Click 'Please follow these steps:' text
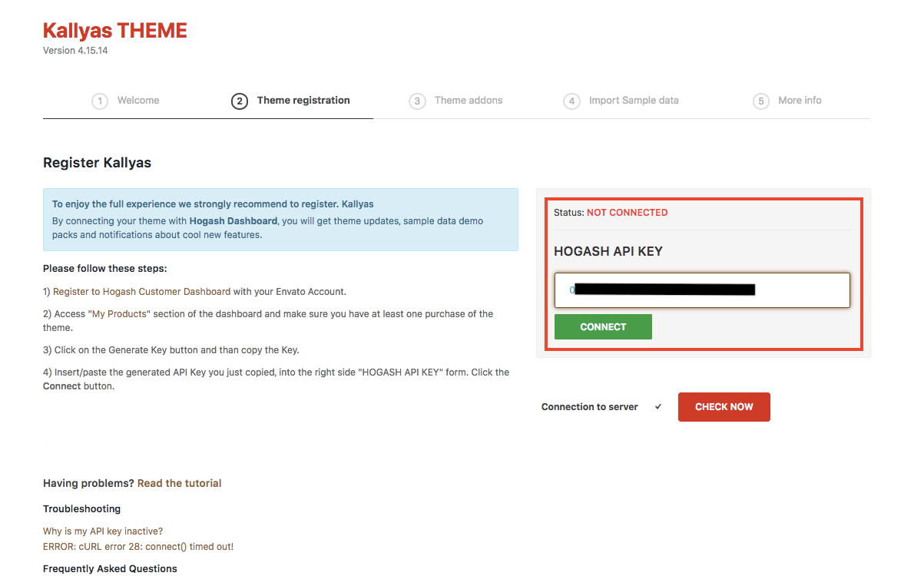 tap(105, 269)
